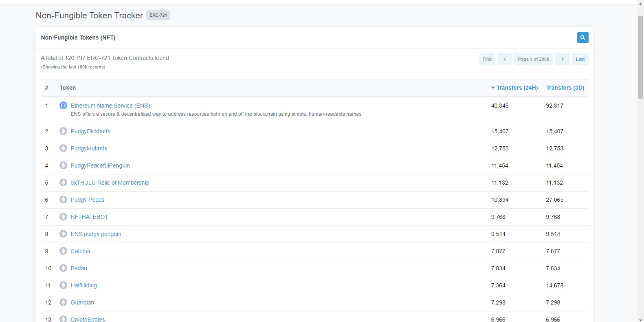Viewport: 644px width, 322px height.
Task: Click the PudgyDickbutts token icon
Action: coord(63,131)
